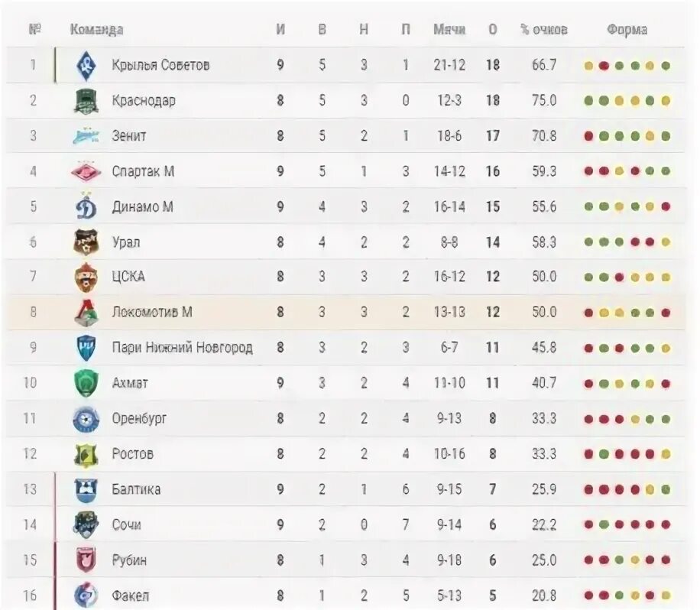Sort by the % очков column header

point(544,30)
